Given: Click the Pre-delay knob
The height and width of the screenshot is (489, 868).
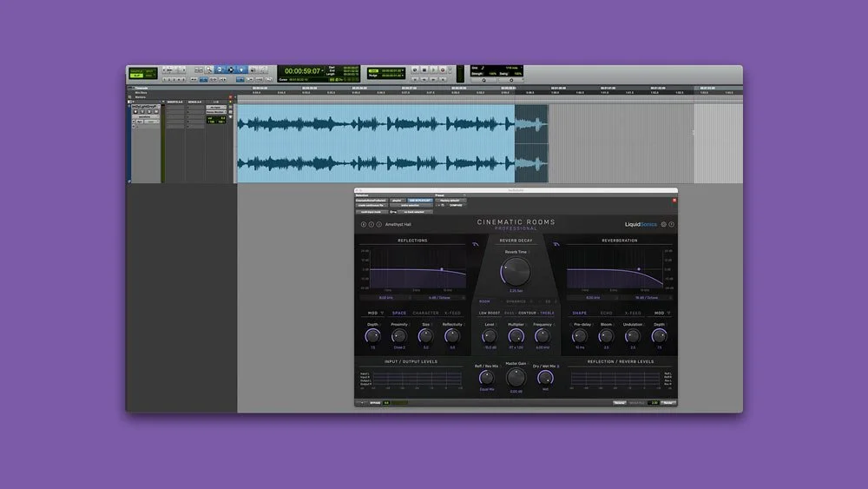Looking at the screenshot, I should [580, 335].
